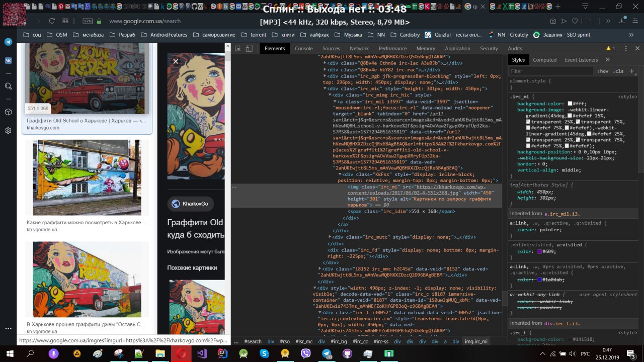644x362 pixels.
Task: Click the DevTools warning counter icon
Action: tap(610, 49)
